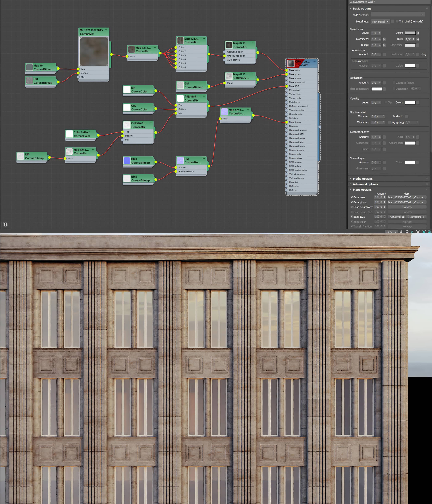Image resolution: width=432 pixels, height=504 pixels.
Task: Open the Metalness Non-metal dropdown
Action: click(x=380, y=22)
